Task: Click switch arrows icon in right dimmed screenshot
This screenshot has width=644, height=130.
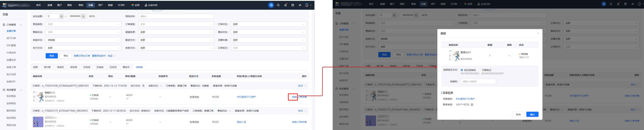Action: pos(633,4)
